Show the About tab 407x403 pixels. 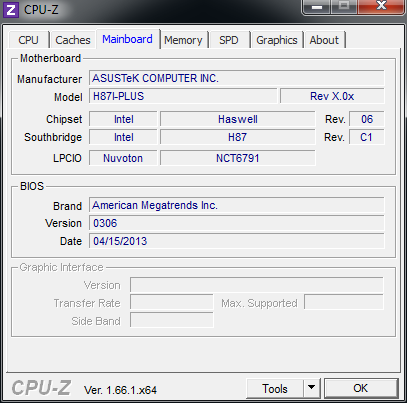[x=324, y=40]
